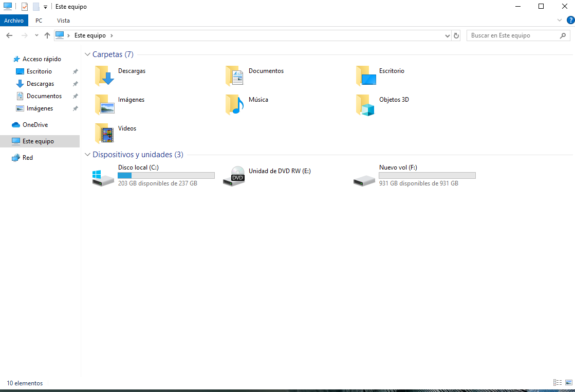Open the Archivo menu tab

(14, 21)
